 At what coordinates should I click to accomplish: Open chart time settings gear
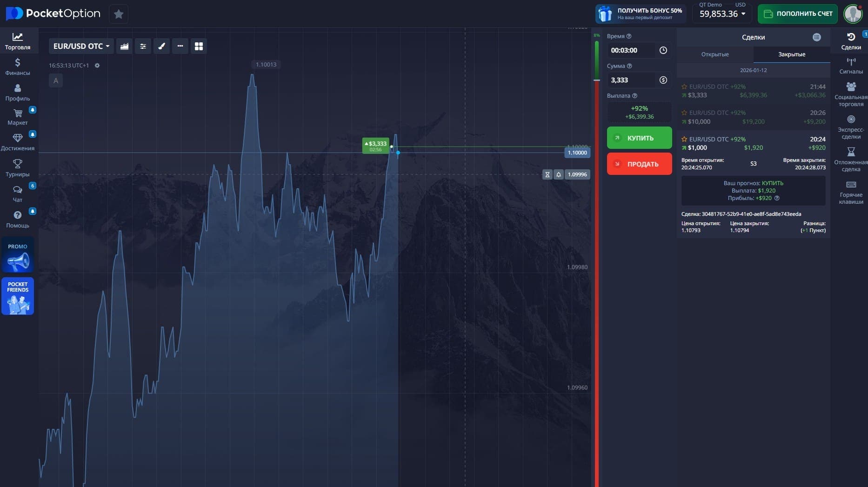click(x=97, y=66)
